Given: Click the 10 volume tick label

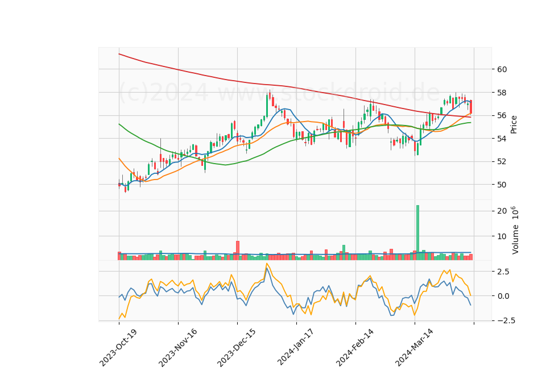Looking at the screenshot, I should pos(502,236).
